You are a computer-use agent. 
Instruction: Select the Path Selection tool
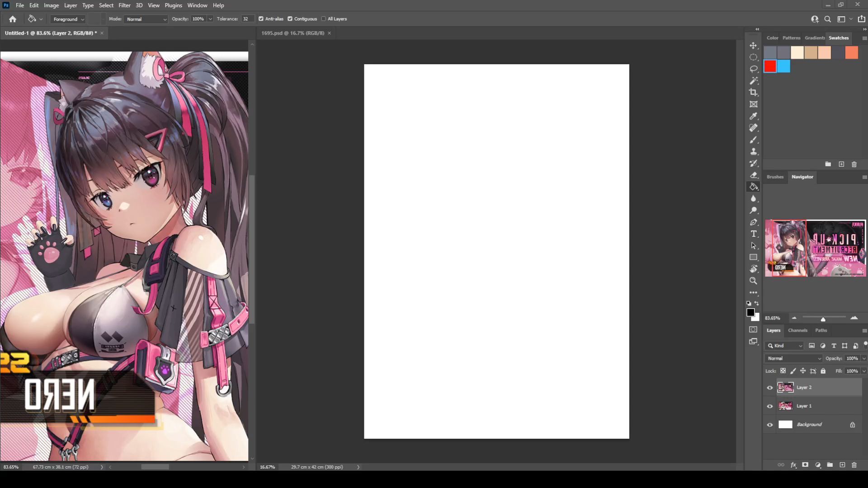(x=753, y=245)
